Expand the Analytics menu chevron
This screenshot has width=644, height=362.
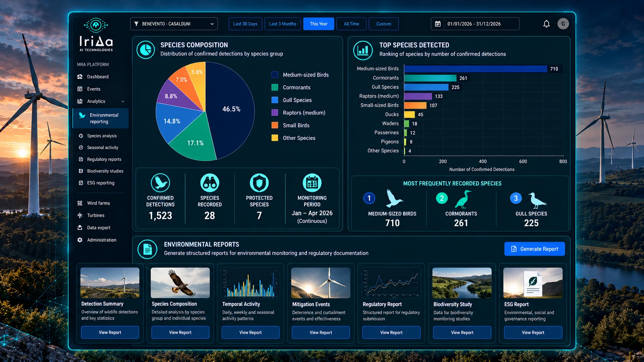[x=123, y=102]
